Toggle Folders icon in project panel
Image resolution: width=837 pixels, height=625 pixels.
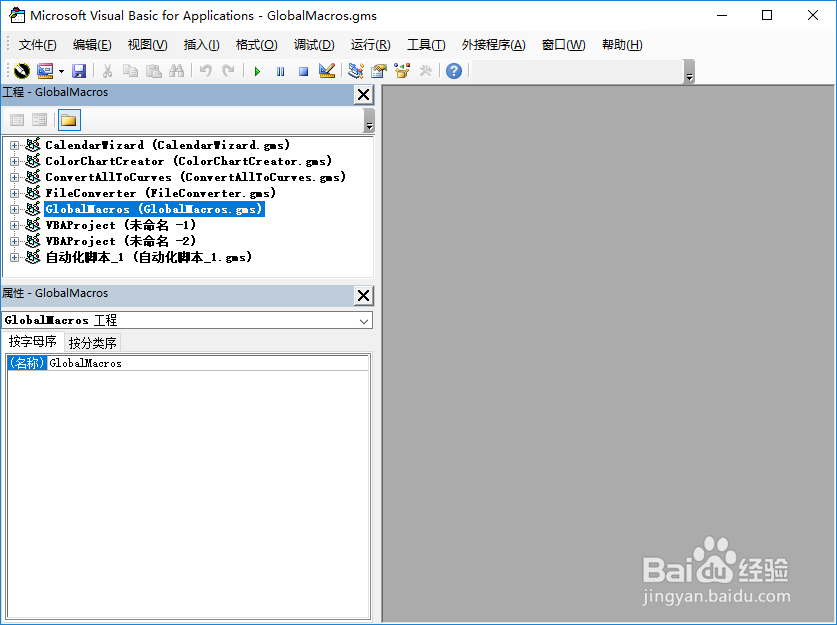pos(69,120)
